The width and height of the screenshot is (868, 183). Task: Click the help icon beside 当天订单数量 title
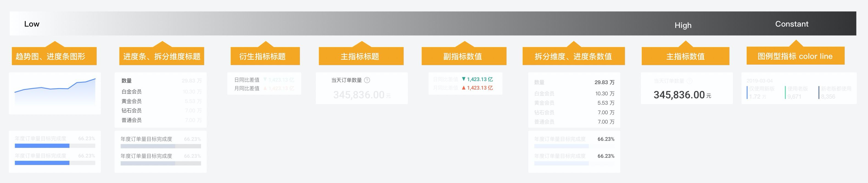(x=367, y=80)
